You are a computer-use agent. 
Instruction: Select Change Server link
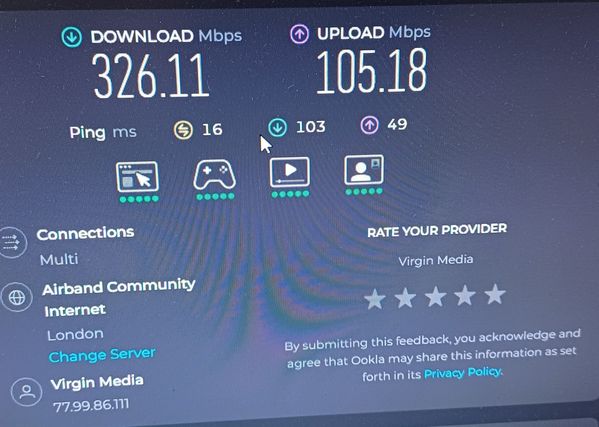point(102,355)
